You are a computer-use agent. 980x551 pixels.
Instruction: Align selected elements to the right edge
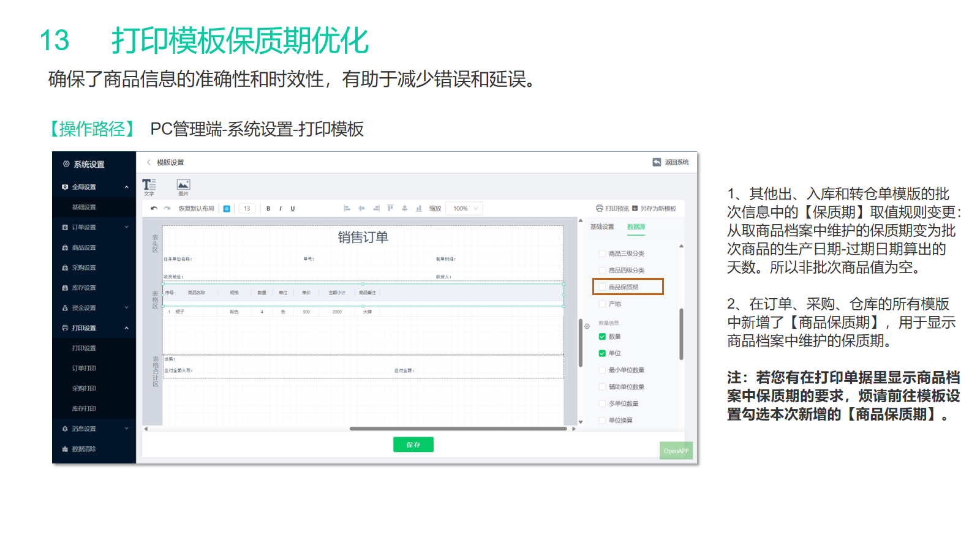376,208
